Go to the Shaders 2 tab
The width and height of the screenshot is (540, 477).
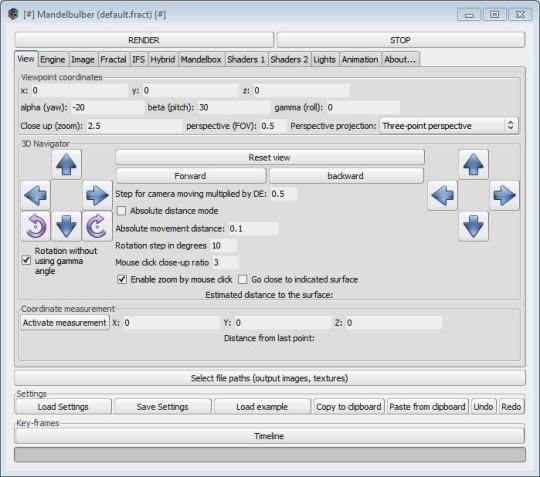(289, 60)
